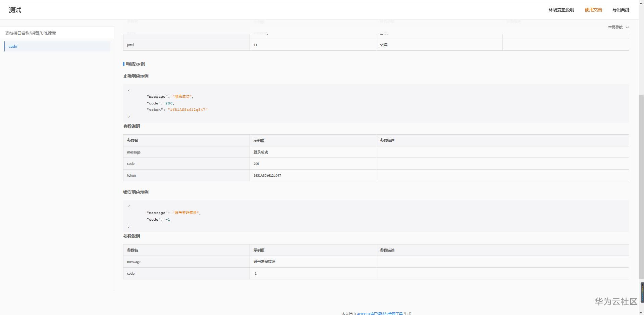This screenshot has width=644, height=315.
Task: Click the 参数描述 header in the success table
Action: [502, 140]
